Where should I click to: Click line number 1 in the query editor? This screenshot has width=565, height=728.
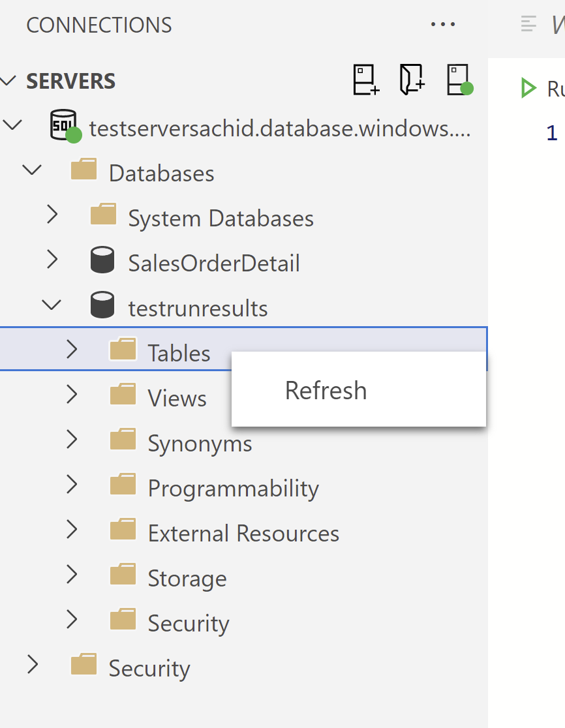coord(551,132)
